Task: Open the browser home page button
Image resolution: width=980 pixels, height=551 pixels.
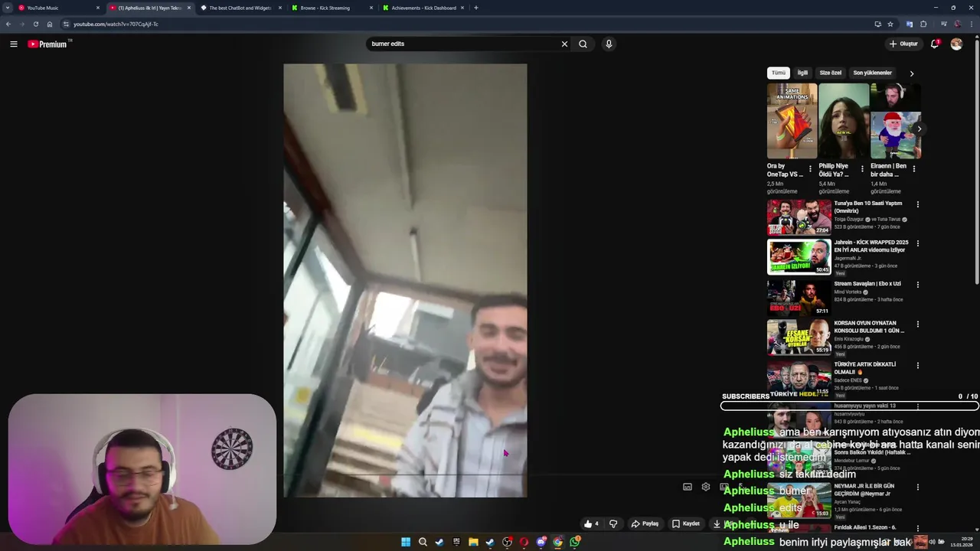Action: (x=50, y=24)
